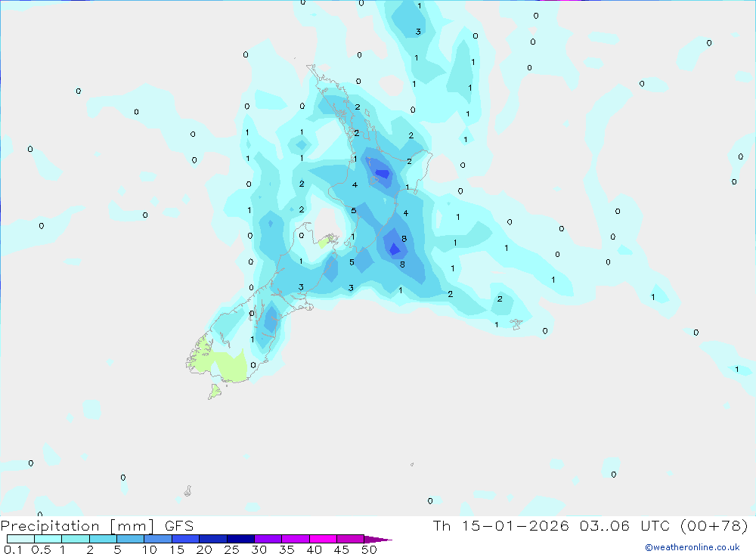756x554 pixels.
Task: Click the "GFS" model label
Action: point(179,525)
